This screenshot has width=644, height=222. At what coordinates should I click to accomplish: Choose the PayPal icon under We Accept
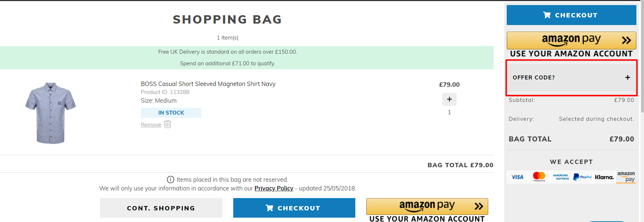click(x=582, y=177)
